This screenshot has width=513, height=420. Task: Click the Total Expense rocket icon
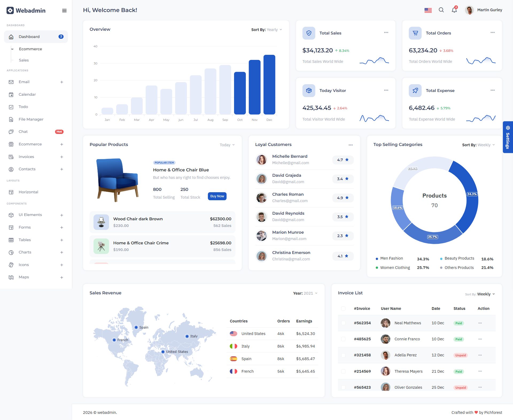(415, 91)
